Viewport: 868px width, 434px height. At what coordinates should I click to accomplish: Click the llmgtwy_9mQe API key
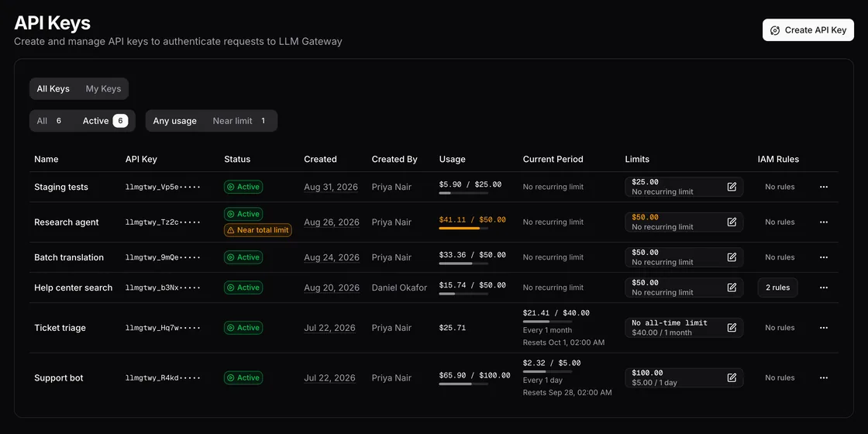click(x=163, y=257)
